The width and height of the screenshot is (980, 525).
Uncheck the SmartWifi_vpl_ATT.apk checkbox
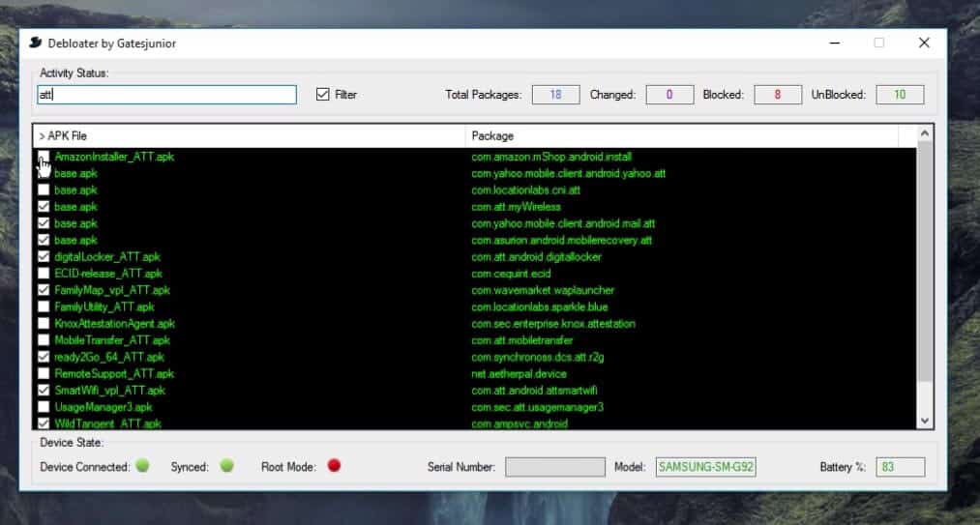[x=44, y=391]
